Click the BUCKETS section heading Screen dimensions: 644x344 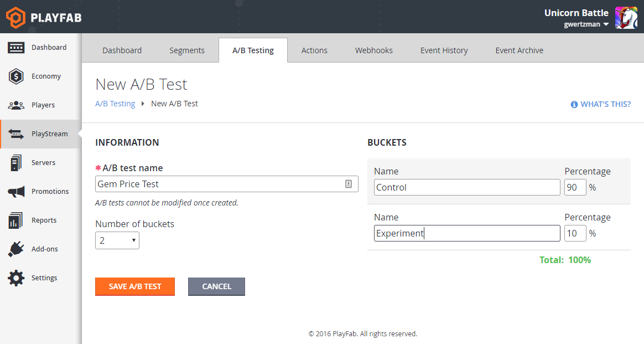(x=387, y=142)
